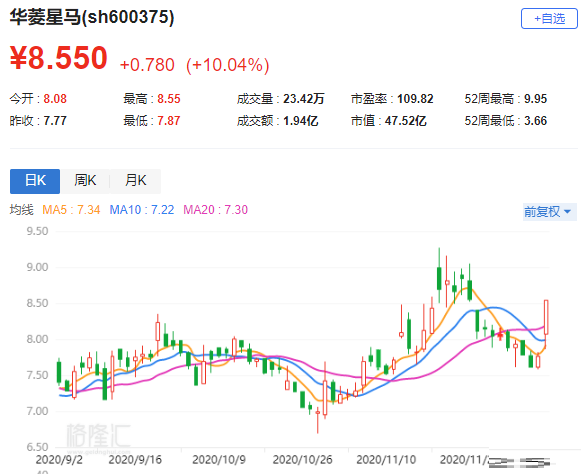This screenshot has height=474, width=583.
Task: Click the MA5 : 7.34 legend label
Action: click(x=71, y=210)
